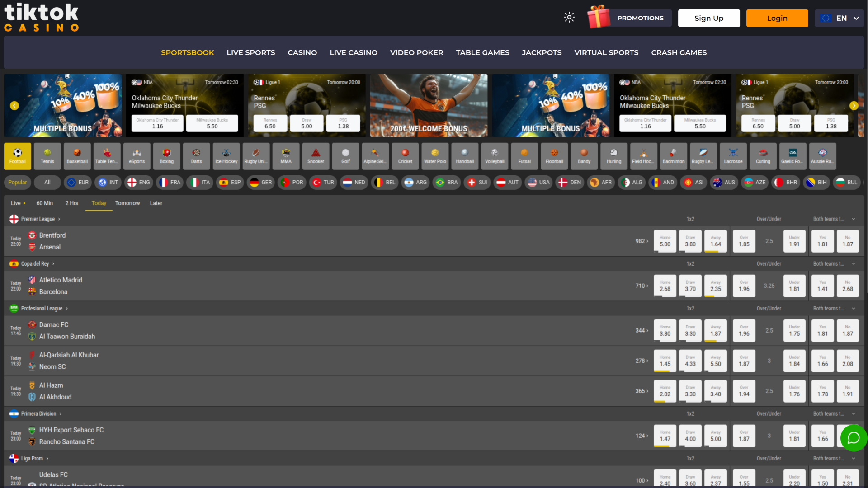Open the Snooker betting section

(316, 156)
